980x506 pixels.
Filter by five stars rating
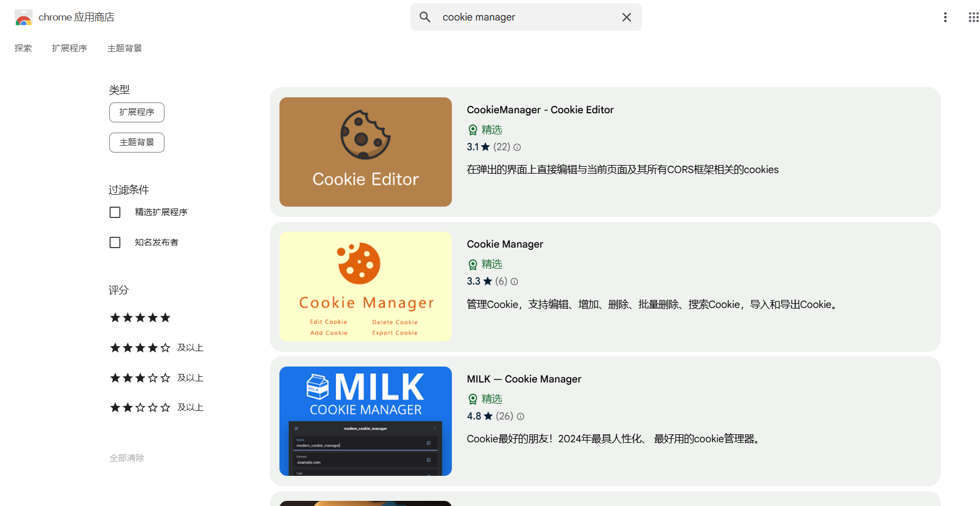(x=140, y=318)
